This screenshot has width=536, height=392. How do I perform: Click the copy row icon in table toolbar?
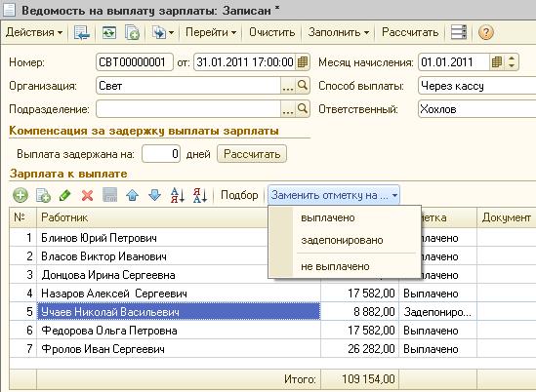coord(43,195)
